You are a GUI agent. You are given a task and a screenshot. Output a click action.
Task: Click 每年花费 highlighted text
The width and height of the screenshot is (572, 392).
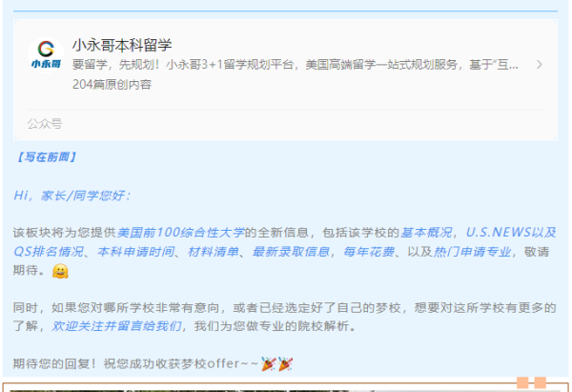pyautogui.click(x=369, y=252)
